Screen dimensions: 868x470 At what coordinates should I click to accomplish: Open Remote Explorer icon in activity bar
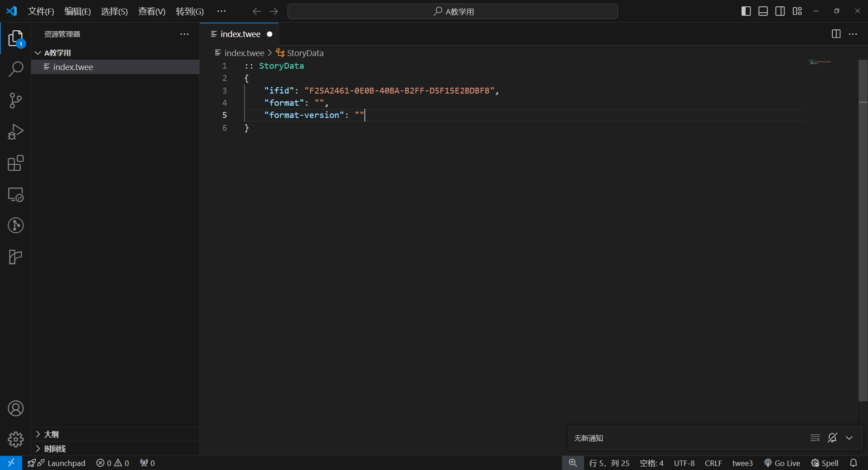point(15,194)
